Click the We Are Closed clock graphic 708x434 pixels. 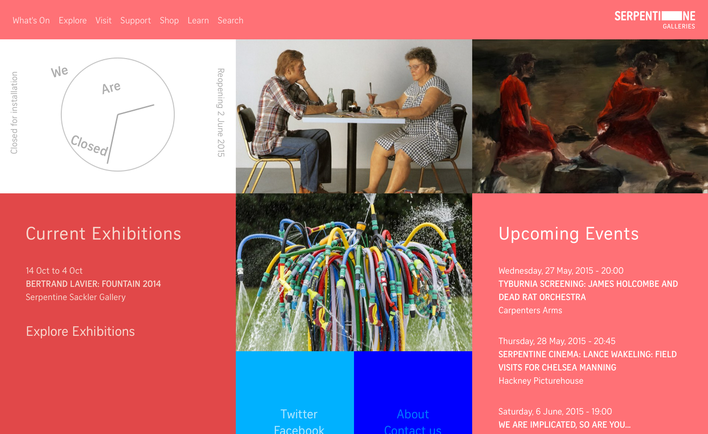point(118,114)
